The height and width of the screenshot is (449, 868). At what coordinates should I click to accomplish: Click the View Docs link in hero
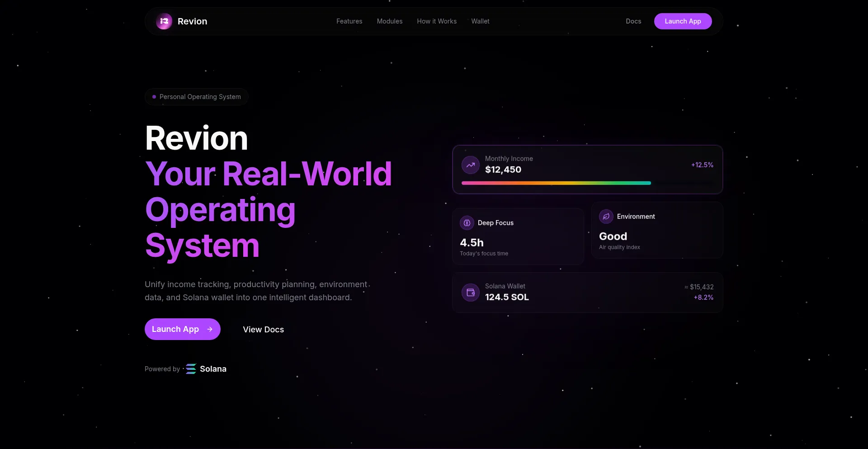263,330
